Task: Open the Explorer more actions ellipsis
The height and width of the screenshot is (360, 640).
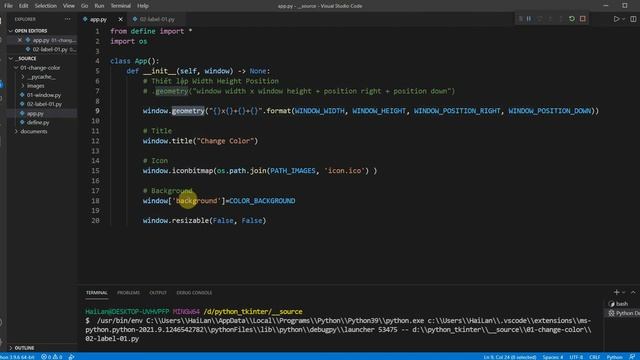Action: click(x=67, y=19)
